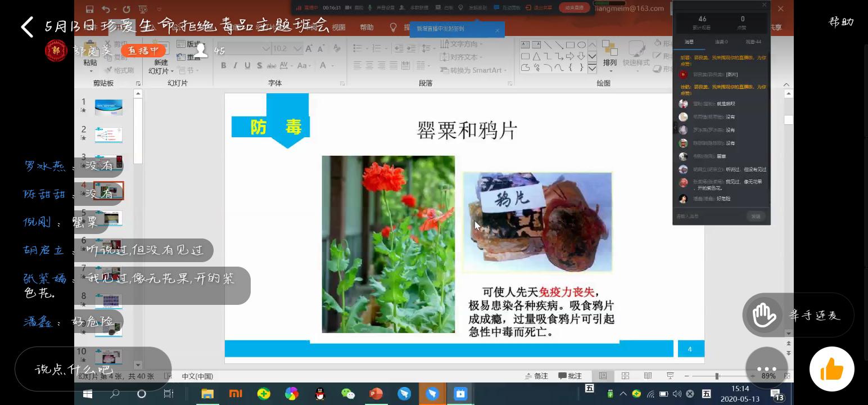
Task: Select slide 1 thumbnail
Action: point(108,107)
